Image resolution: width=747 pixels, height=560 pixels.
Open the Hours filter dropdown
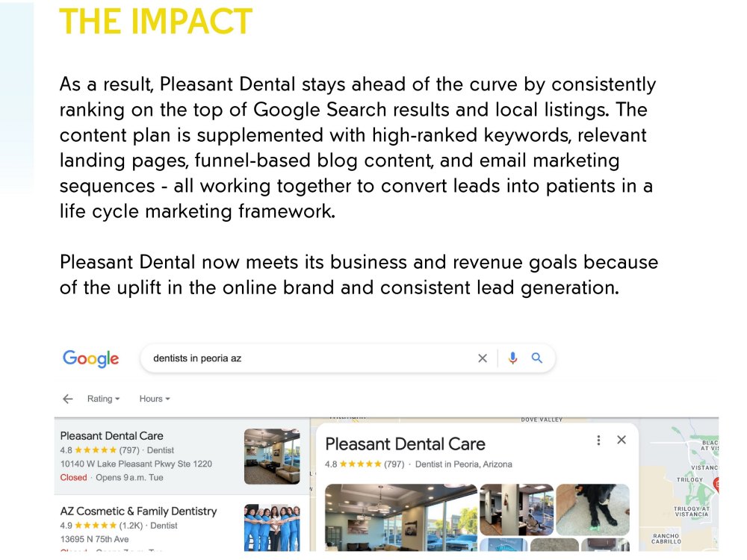tap(155, 399)
